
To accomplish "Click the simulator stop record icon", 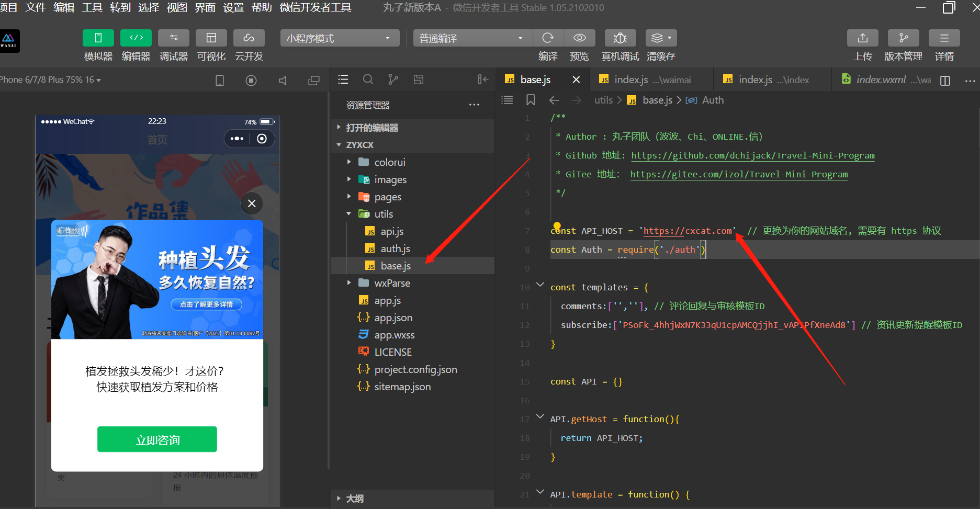I will [x=251, y=80].
